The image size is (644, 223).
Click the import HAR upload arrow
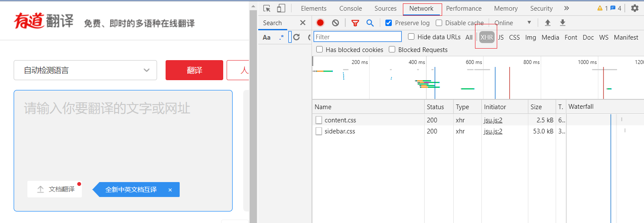point(548,23)
